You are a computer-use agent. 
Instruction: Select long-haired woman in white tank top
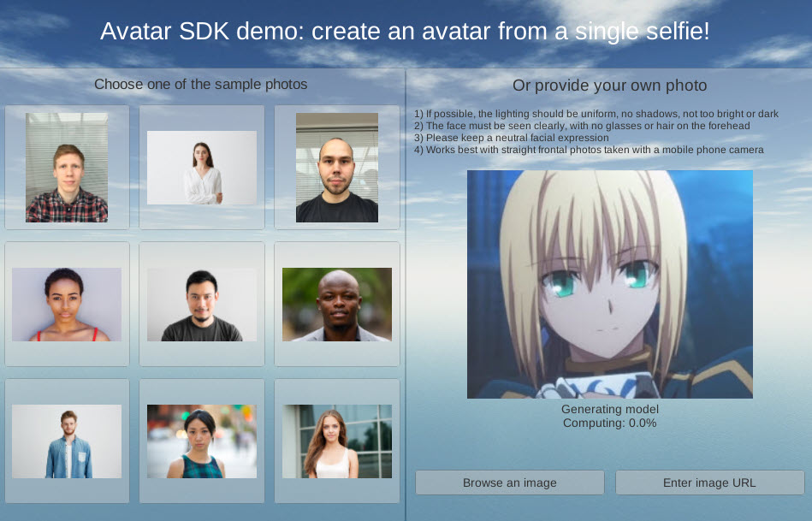(x=337, y=441)
